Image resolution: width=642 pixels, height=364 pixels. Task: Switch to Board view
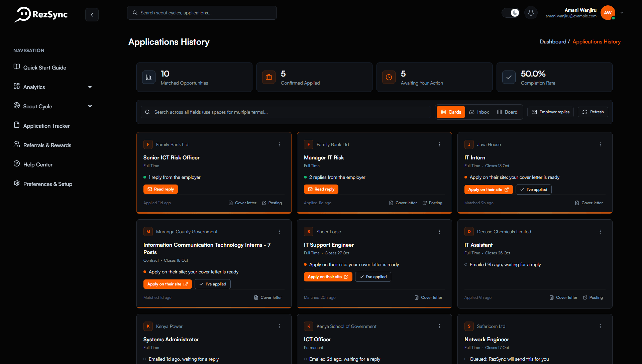507,112
